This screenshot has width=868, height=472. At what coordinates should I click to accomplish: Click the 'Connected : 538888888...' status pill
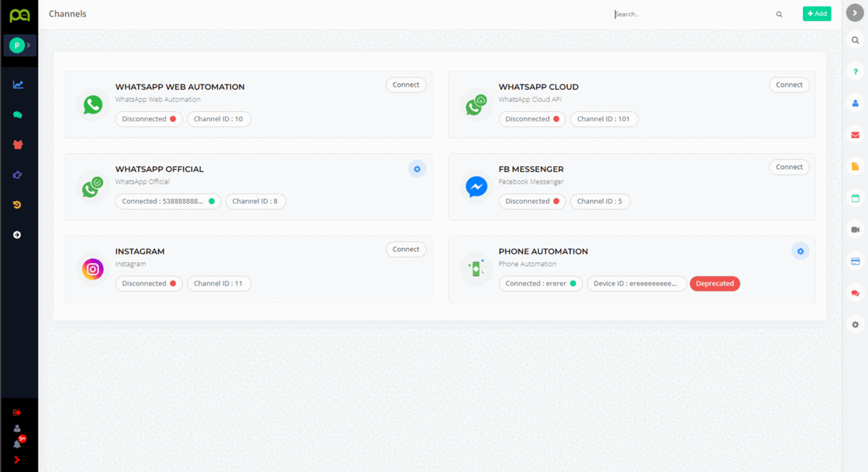[x=169, y=202]
